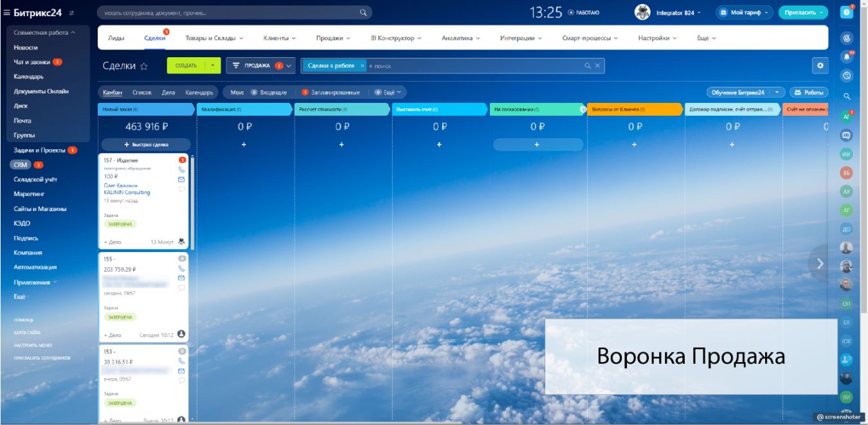Add deal in Выставить счет column plus
The width and height of the screenshot is (868, 425).
pos(439,145)
